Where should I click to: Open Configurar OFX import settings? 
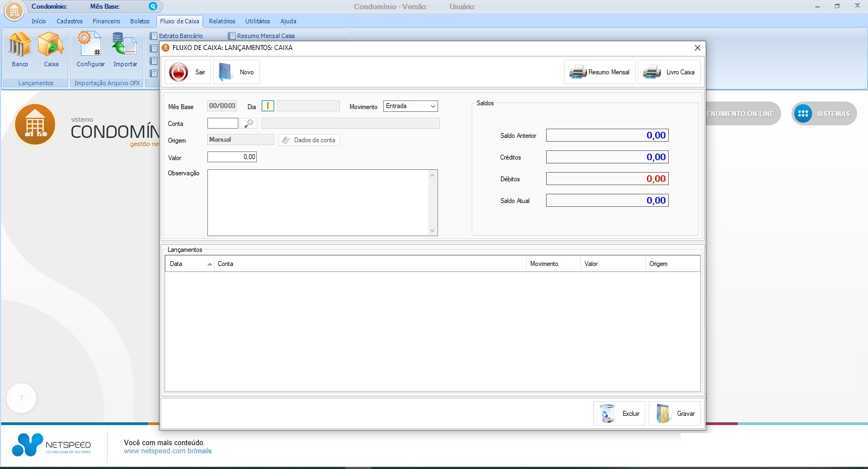click(x=90, y=50)
